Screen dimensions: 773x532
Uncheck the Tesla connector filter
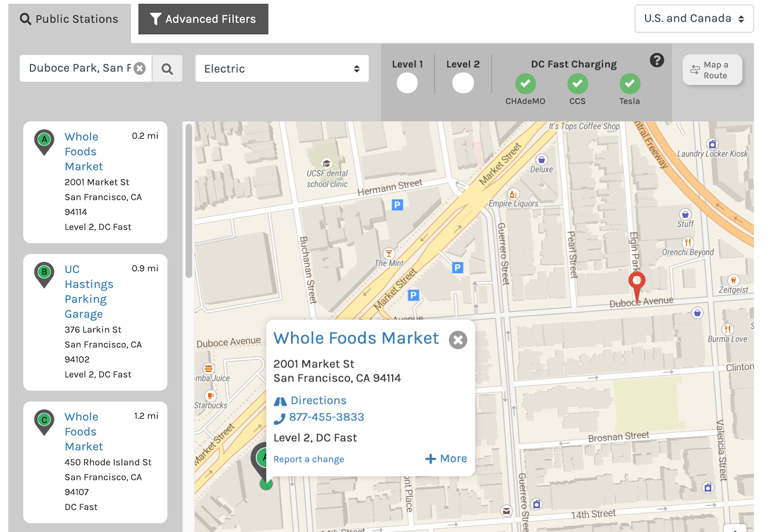(x=630, y=84)
